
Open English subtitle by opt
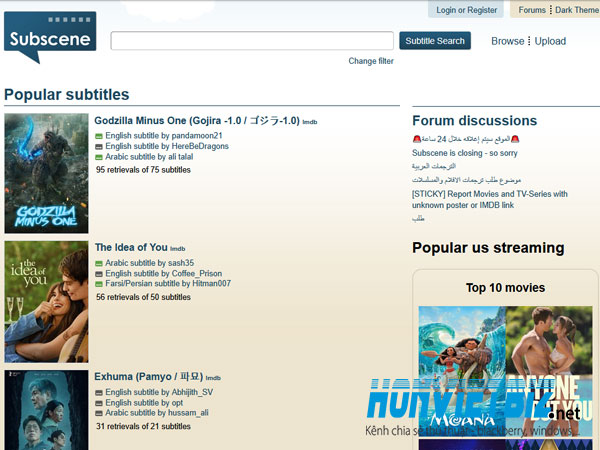(144, 403)
